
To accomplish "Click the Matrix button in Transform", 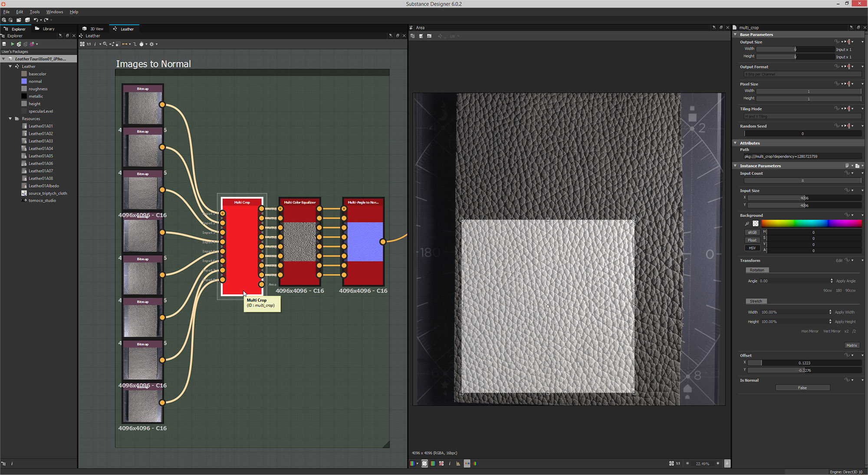I will tap(852, 345).
